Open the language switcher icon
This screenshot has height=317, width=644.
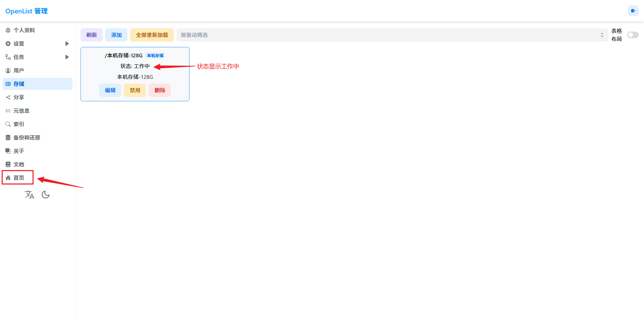(30, 195)
